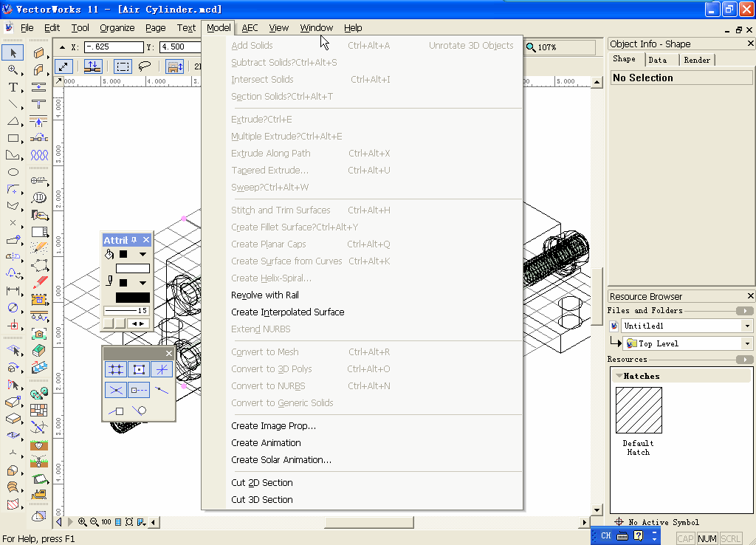Choose the Rectangle drawing tool

13,138
